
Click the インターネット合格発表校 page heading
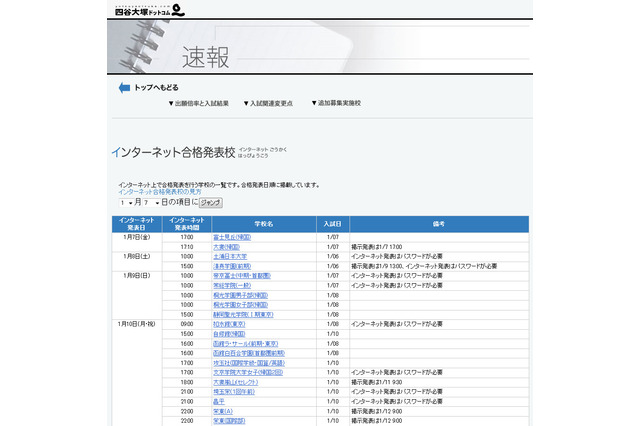click(173, 153)
